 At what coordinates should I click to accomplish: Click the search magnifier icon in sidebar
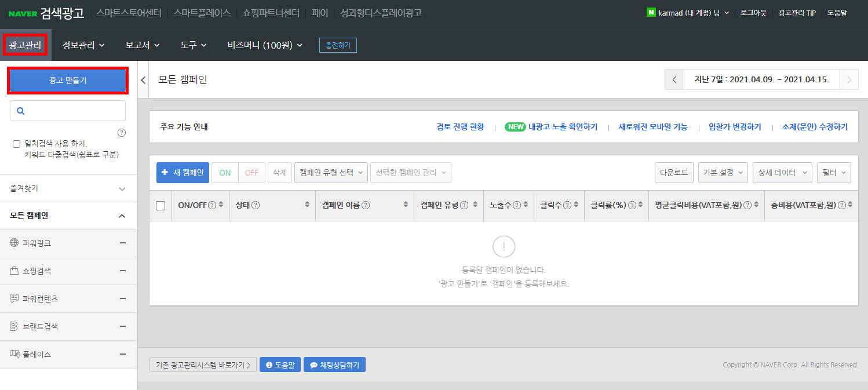point(21,111)
